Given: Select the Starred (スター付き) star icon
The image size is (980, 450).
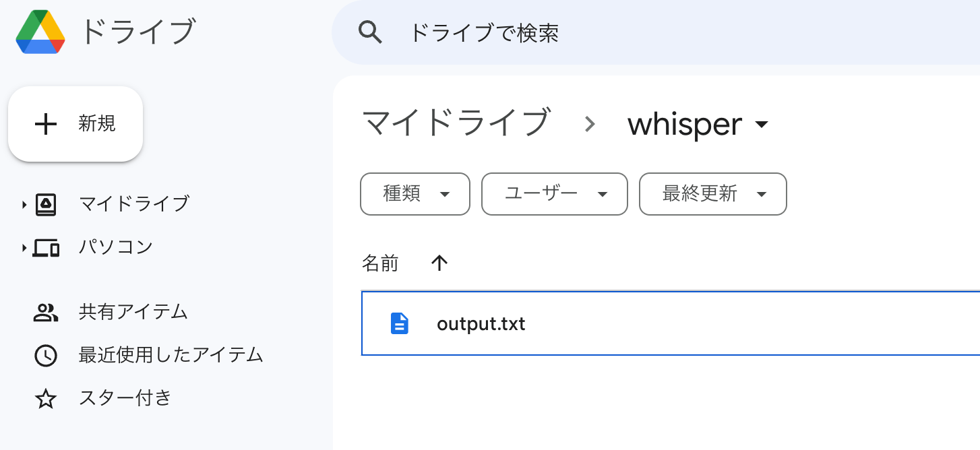Looking at the screenshot, I should coord(45,398).
